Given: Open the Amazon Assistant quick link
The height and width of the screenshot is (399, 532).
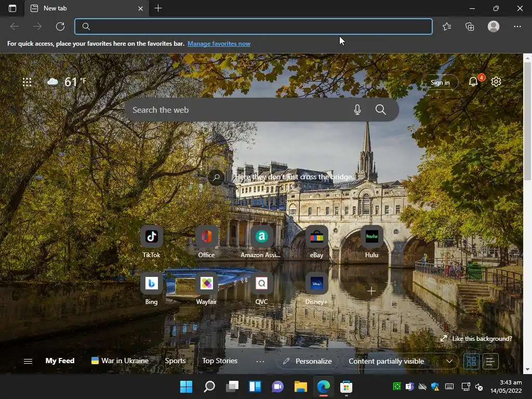Looking at the screenshot, I should [261, 242].
